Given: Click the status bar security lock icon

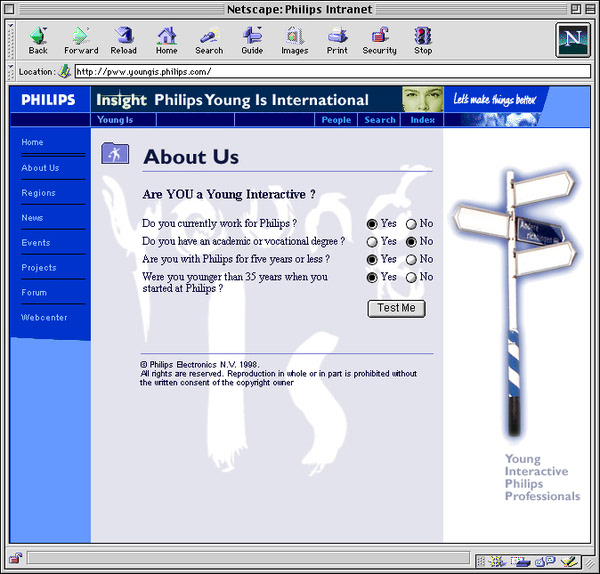Looking at the screenshot, I should 16,558.
